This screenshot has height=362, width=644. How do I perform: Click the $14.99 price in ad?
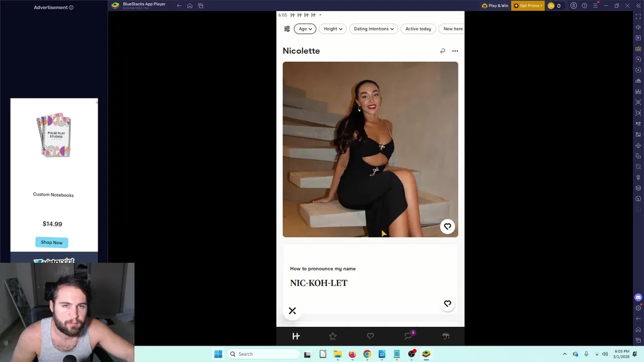(52, 224)
